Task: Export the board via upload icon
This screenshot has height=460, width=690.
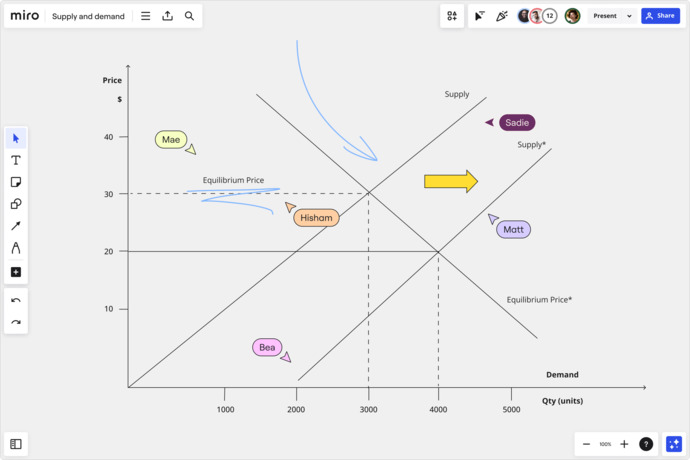Action: click(x=168, y=16)
